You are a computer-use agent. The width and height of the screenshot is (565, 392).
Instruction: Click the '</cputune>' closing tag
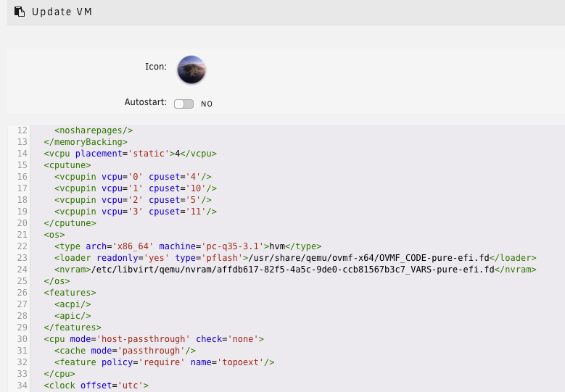(70, 223)
